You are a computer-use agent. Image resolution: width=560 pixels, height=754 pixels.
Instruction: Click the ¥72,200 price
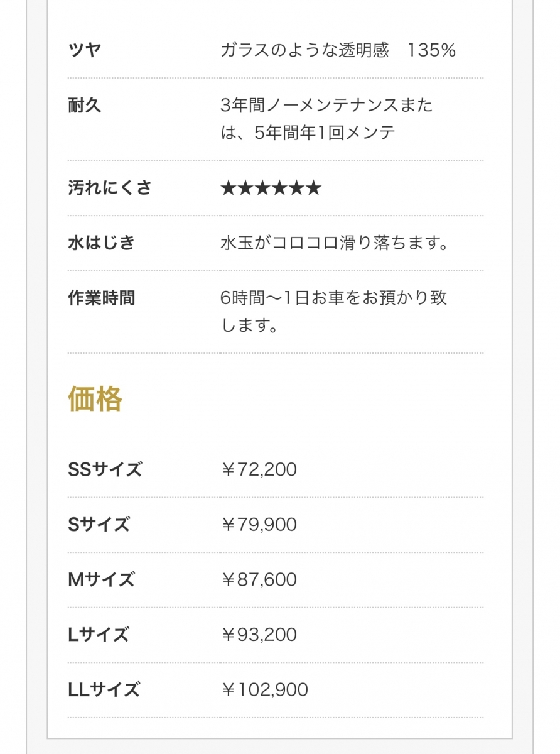coord(259,469)
